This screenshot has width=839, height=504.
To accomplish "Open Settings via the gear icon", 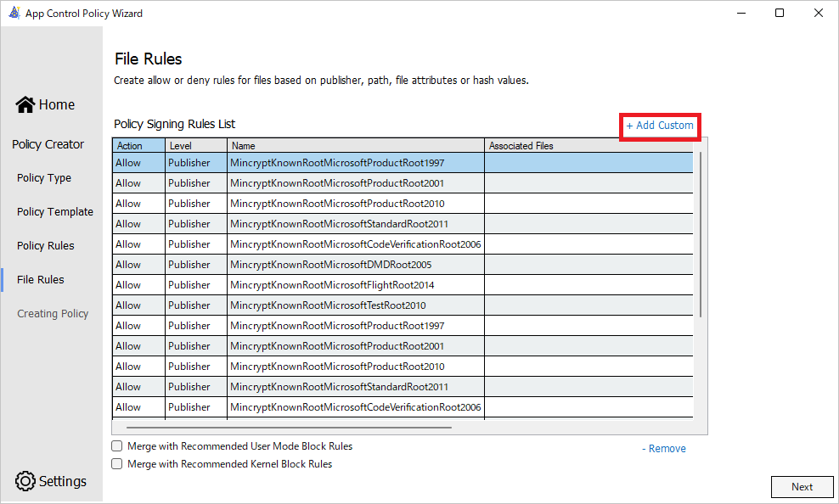I will (25, 481).
